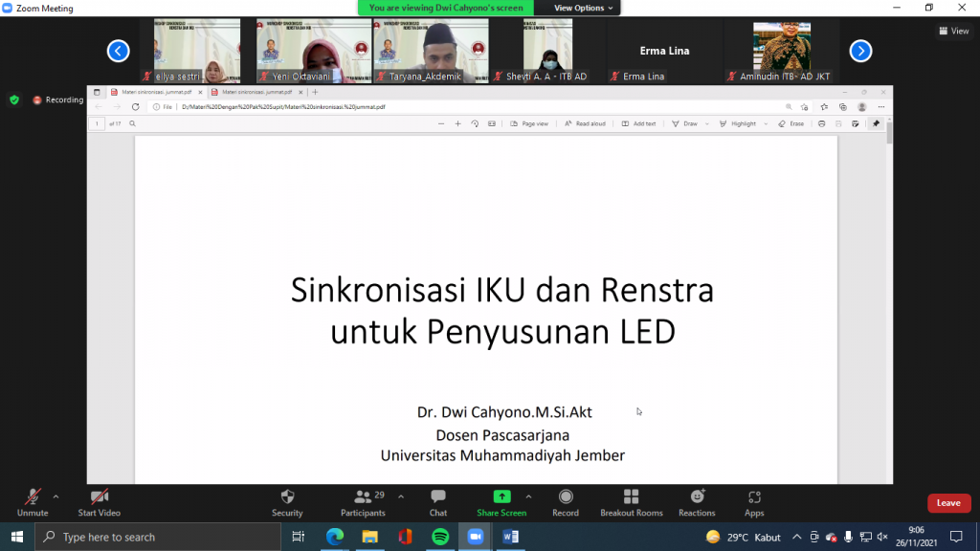Screen dimensions: 980x551
Task: Click the green encryption shield icon
Action: 14,99
